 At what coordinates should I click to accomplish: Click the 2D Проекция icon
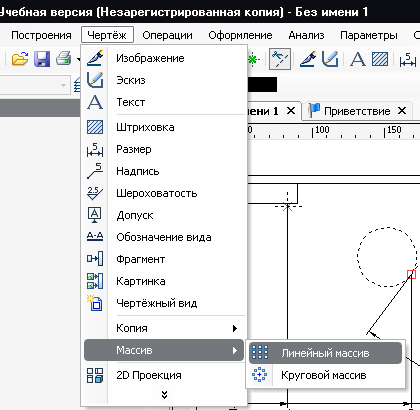pyautogui.click(x=95, y=375)
